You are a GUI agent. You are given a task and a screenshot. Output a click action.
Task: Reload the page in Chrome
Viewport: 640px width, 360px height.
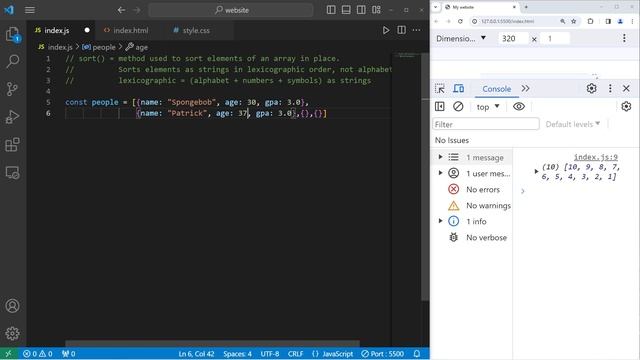460,21
